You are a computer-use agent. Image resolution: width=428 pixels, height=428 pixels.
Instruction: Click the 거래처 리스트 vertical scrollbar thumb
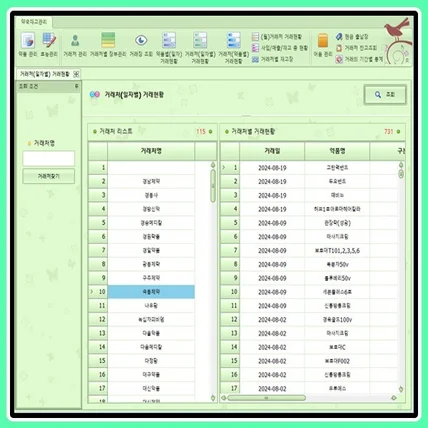point(213,186)
